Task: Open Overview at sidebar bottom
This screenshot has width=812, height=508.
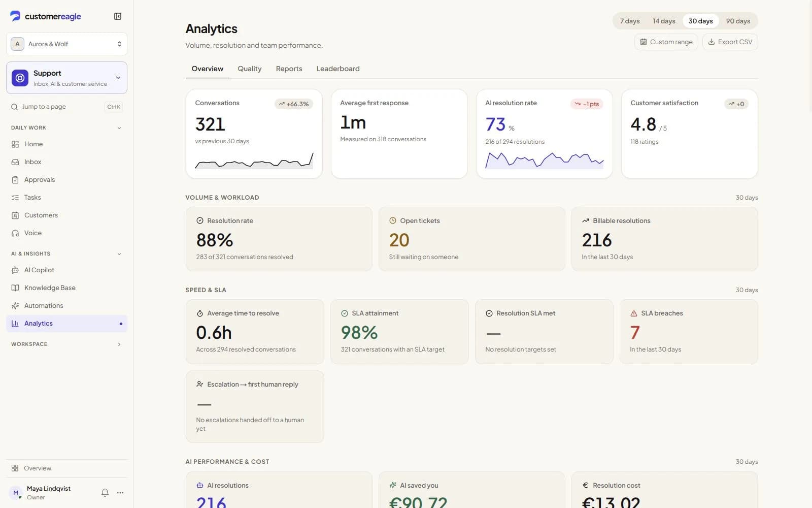Action: click(x=66, y=468)
